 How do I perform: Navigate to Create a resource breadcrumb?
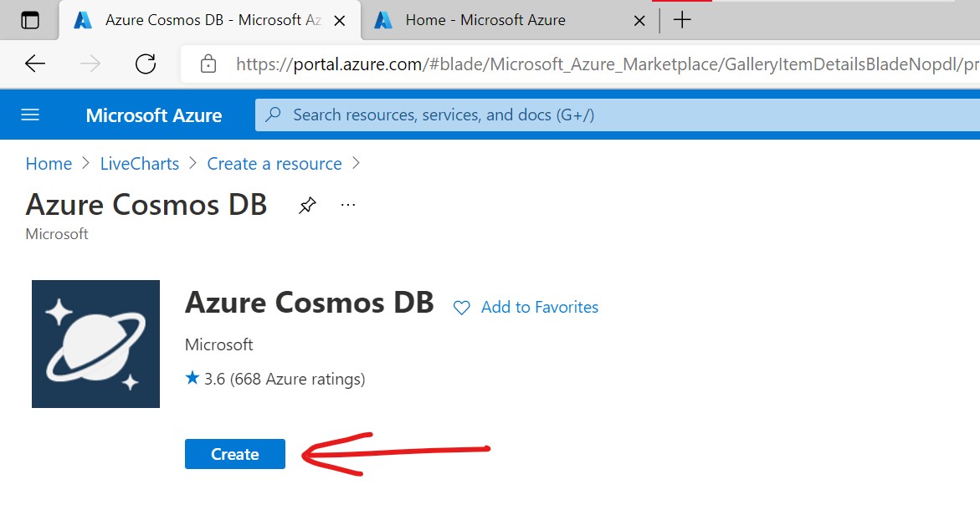click(275, 164)
